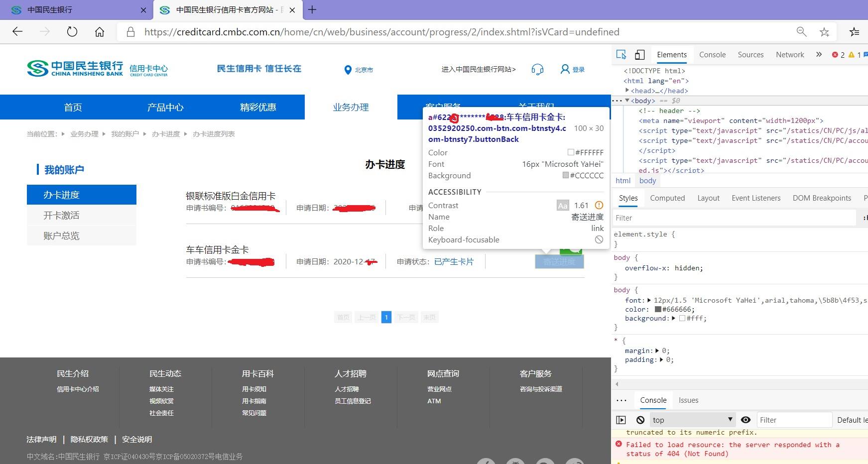Open the 进入中国民生银行网站 link
868x464 pixels.
(479, 69)
